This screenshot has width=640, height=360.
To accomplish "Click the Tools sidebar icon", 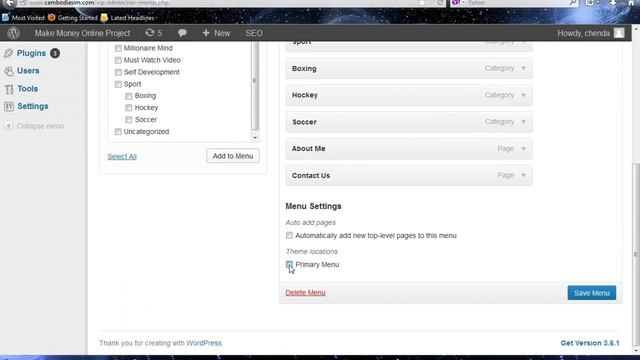I will pos(9,89).
